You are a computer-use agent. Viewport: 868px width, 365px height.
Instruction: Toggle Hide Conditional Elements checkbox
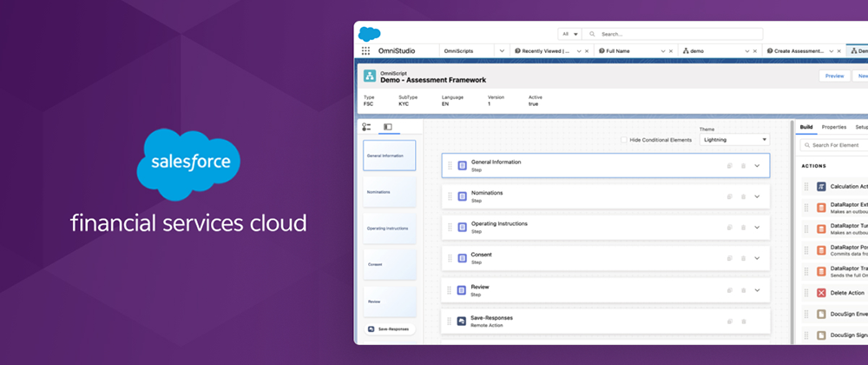(624, 140)
